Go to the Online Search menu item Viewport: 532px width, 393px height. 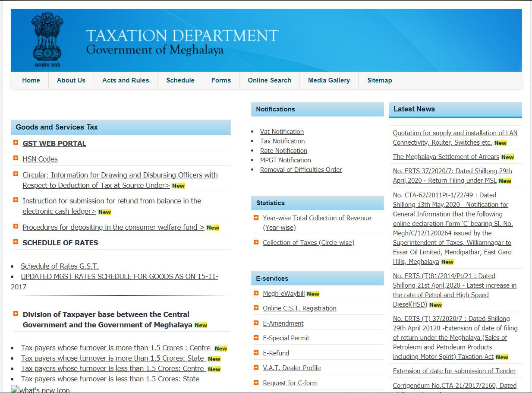tap(269, 80)
